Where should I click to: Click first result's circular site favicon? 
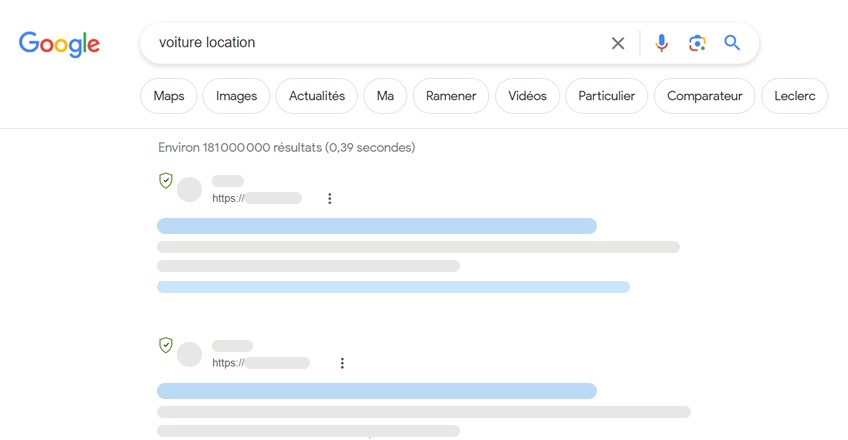pos(189,190)
